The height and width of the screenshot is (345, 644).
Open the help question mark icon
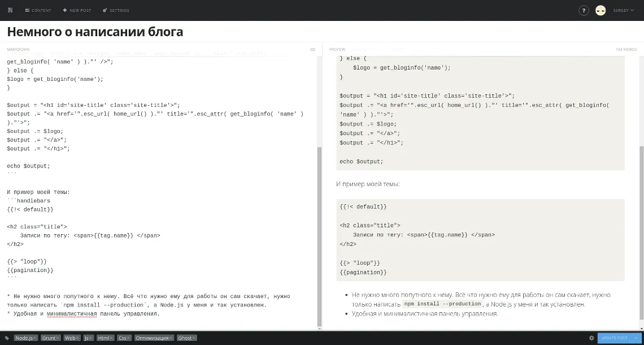(584, 10)
